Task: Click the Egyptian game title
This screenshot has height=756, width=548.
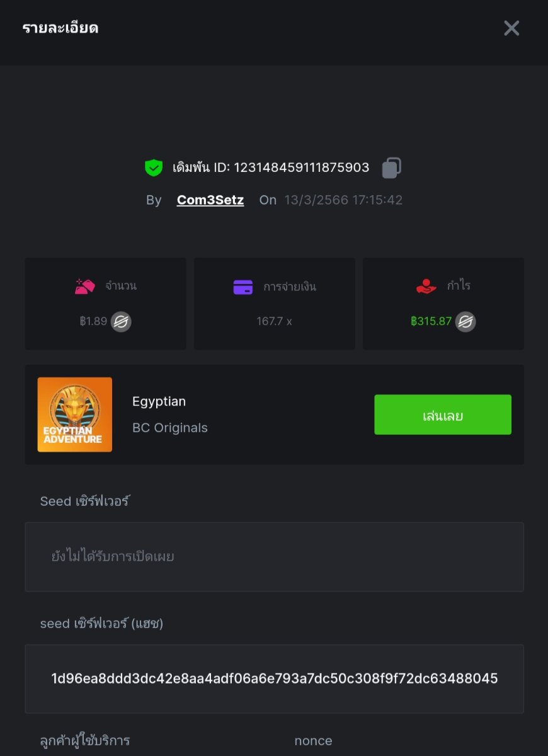Action: coord(159,401)
